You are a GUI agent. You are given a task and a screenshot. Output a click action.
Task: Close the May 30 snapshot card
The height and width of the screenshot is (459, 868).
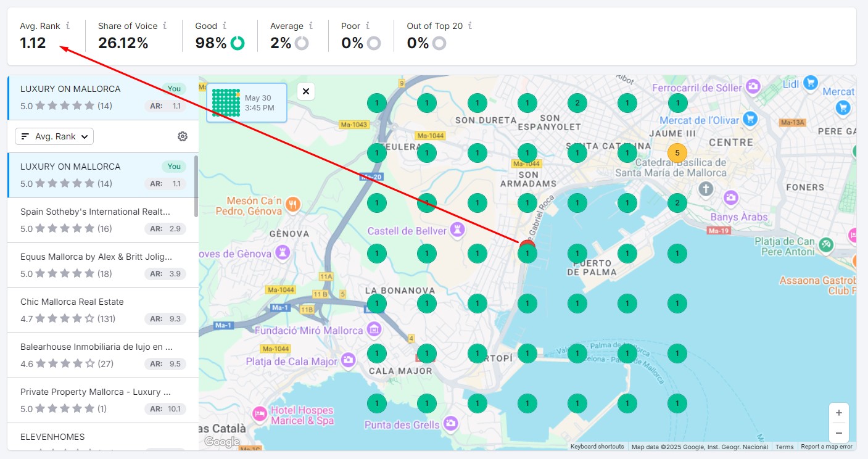[306, 91]
